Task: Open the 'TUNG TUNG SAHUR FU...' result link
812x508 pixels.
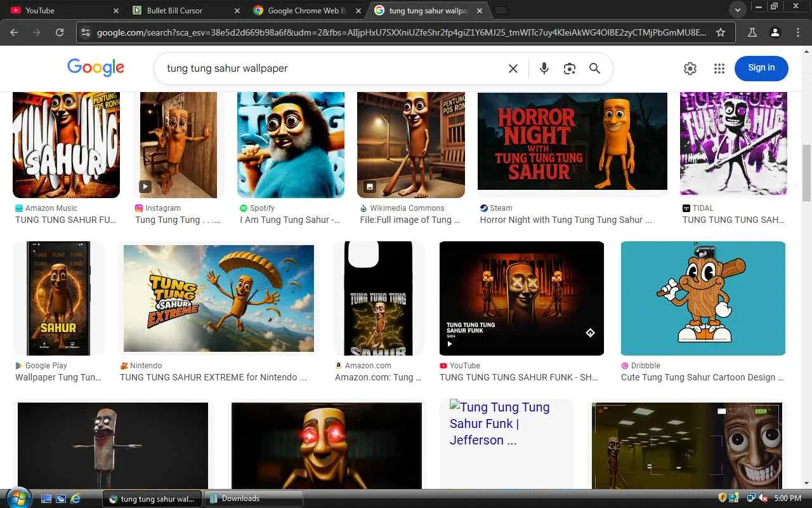Action: (x=66, y=220)
